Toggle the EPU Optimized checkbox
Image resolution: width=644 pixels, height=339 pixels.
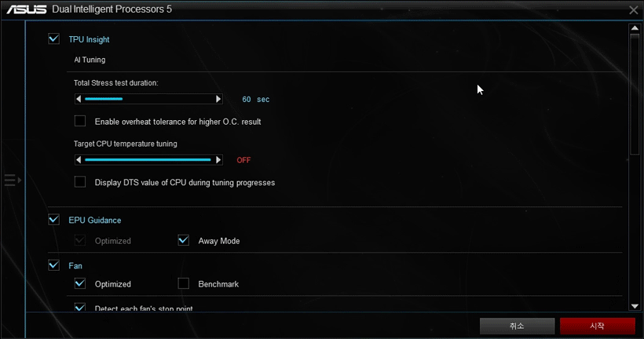click(x=80, y=240)
